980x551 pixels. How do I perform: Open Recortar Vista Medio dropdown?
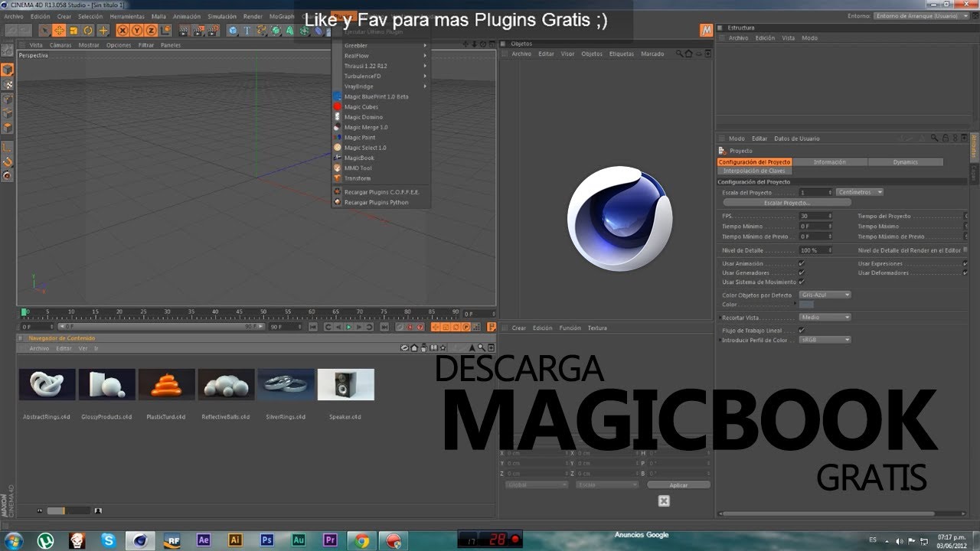click(825, 317)
